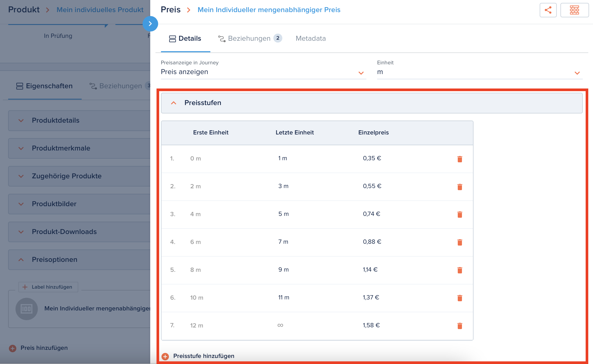This screenshot has height=364, width=593.
Task: Click Erste Einheit value 12 m
Action: 196,326
